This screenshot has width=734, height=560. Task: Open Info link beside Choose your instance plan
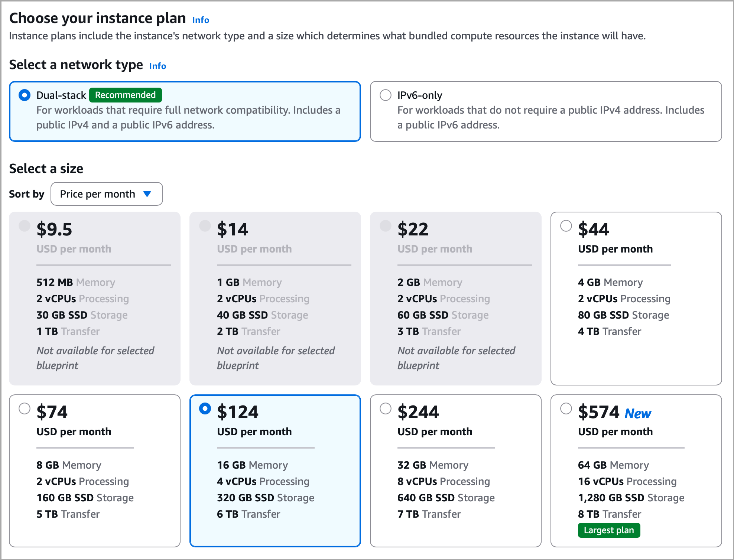click(x=201, y=20)
